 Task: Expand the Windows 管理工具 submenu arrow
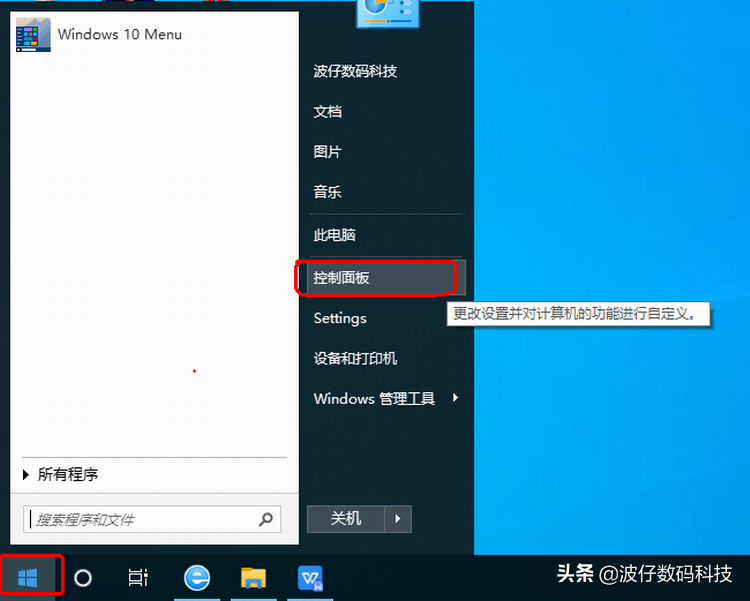pyautogui.click(x=455, y=398)
